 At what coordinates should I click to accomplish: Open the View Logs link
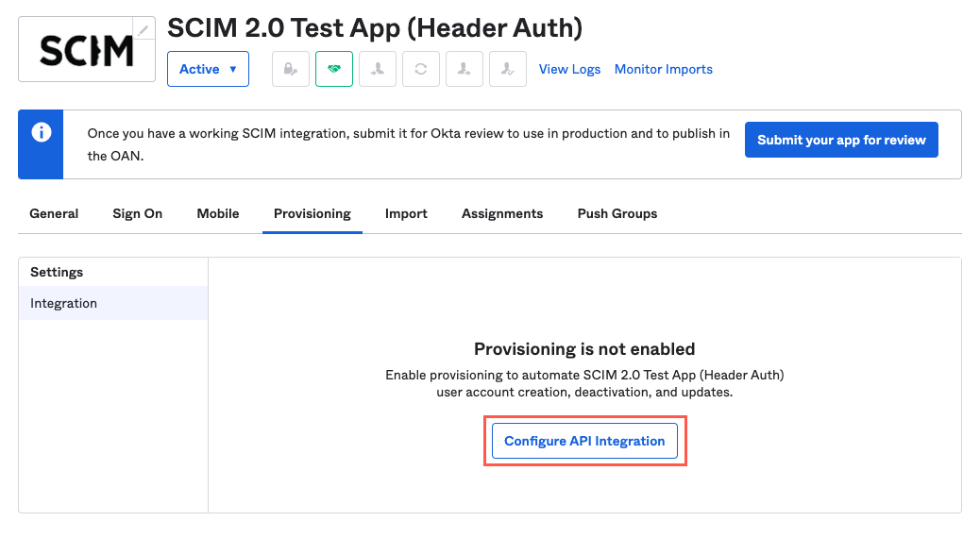tap(569, 69)
